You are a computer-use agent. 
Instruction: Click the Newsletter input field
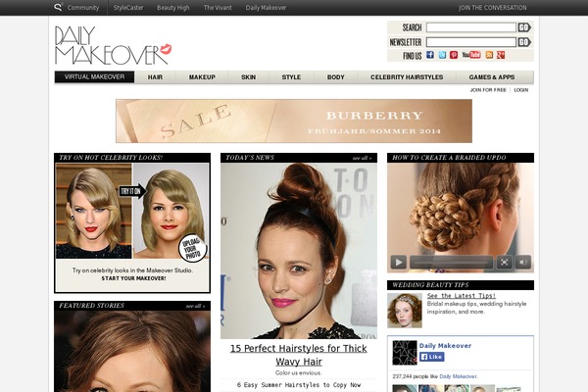coord(471,42)
